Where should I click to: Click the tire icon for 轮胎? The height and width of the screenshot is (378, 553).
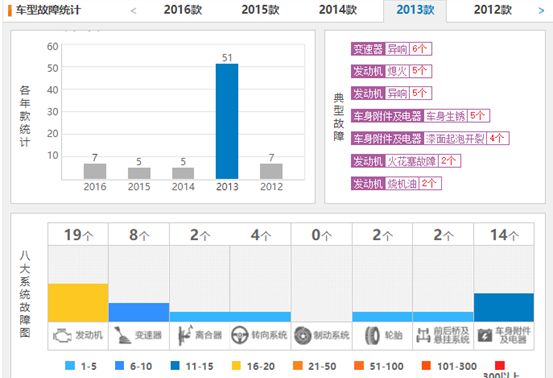pos(372,335)
